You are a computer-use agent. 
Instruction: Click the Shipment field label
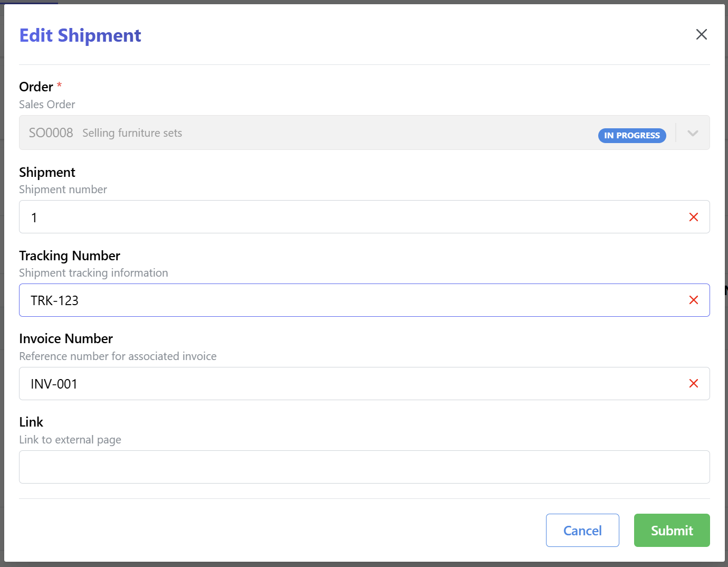(x=47, y=173)
